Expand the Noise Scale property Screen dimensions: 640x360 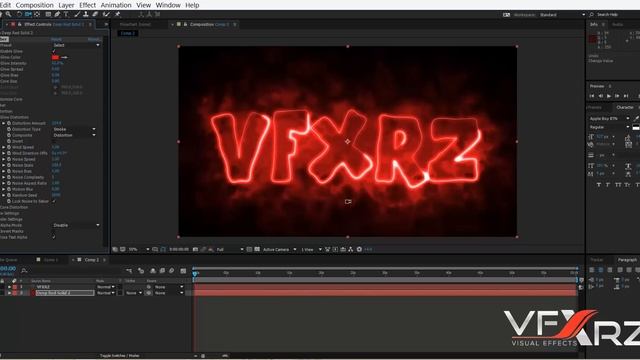click(4, 165)
